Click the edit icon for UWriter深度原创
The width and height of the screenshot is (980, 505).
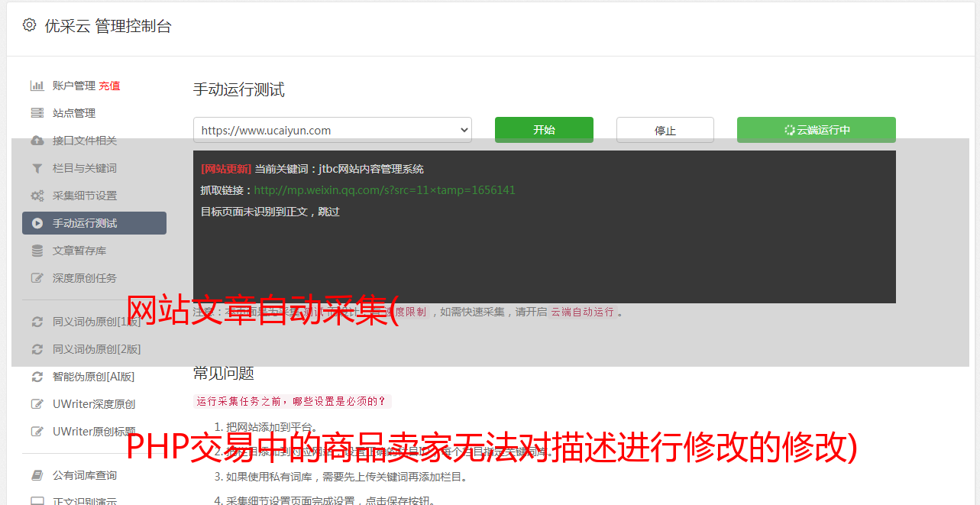pyautogui.click(x=37, y=404)
